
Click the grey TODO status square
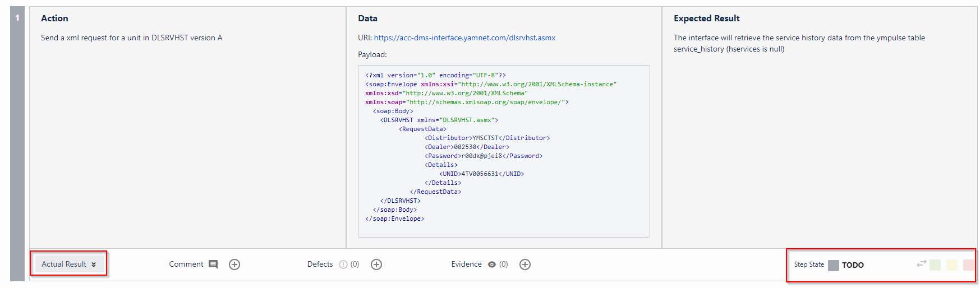(834, 265)
